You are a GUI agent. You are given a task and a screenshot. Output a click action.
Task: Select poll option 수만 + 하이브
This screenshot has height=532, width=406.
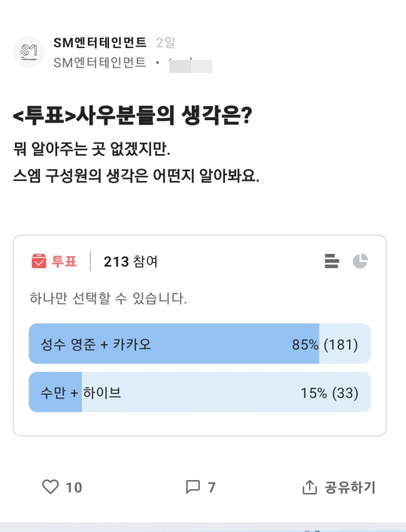(199, 392)
